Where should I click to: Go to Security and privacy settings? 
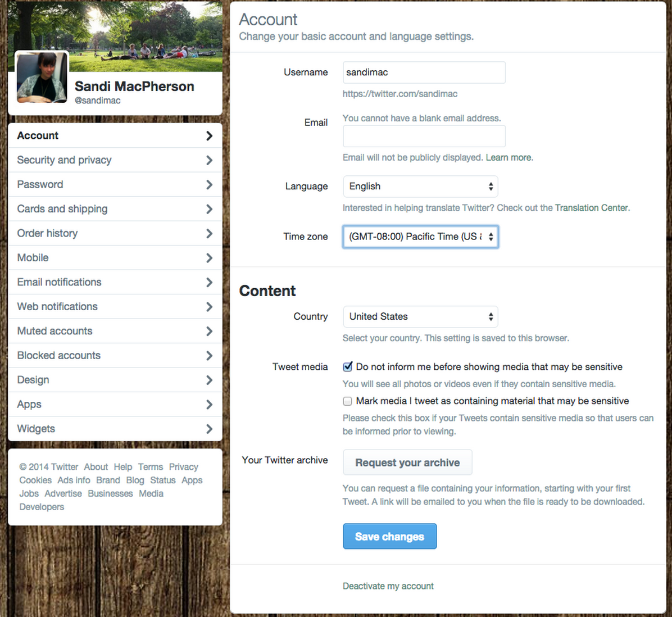[115, 160]
